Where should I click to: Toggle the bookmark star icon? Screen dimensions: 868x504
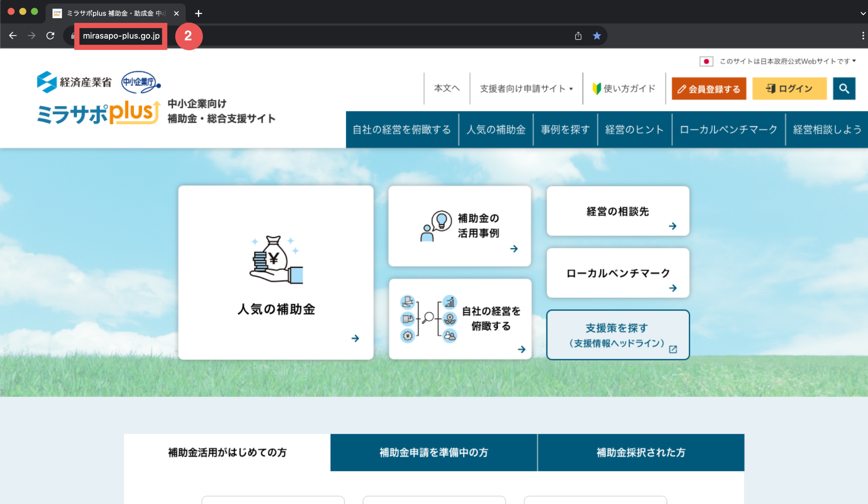click(x=597, y=36)
